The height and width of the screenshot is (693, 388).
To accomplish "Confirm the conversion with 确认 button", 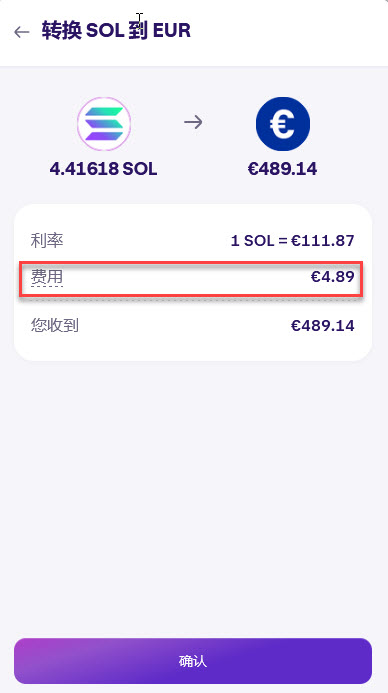I will [x=193, y=661].
